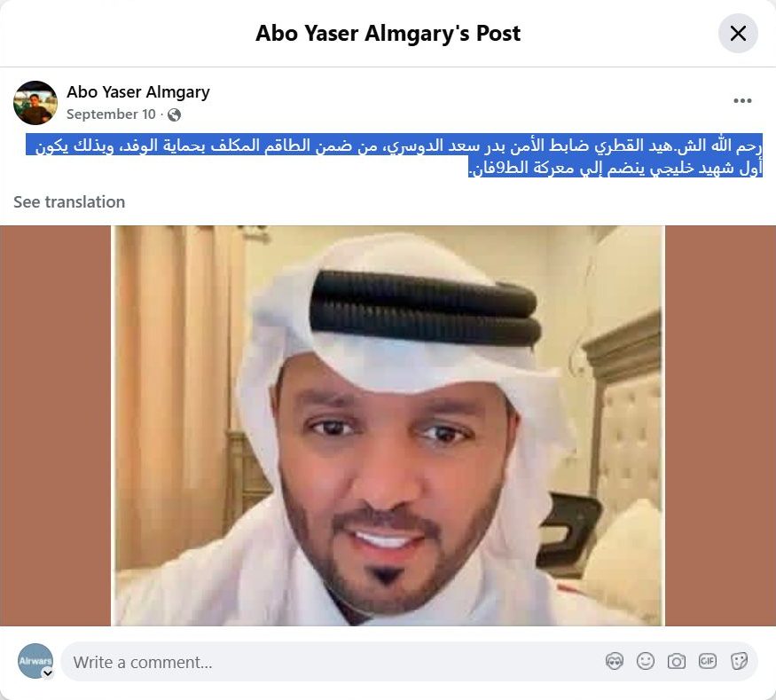Attach a photo using the camera icon
Image resolution: width=776 pixels, height=700 pixels.
coord(677,661)
